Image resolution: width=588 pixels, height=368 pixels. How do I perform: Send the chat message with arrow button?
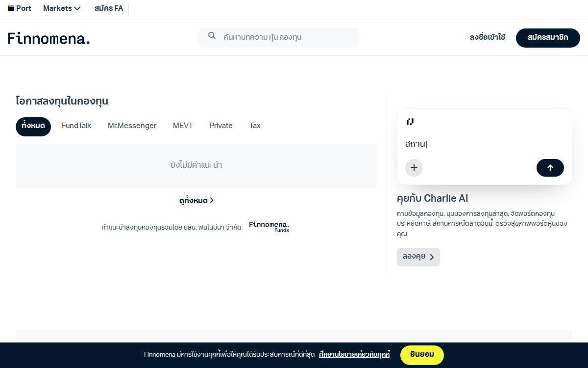tap(550, 168)
